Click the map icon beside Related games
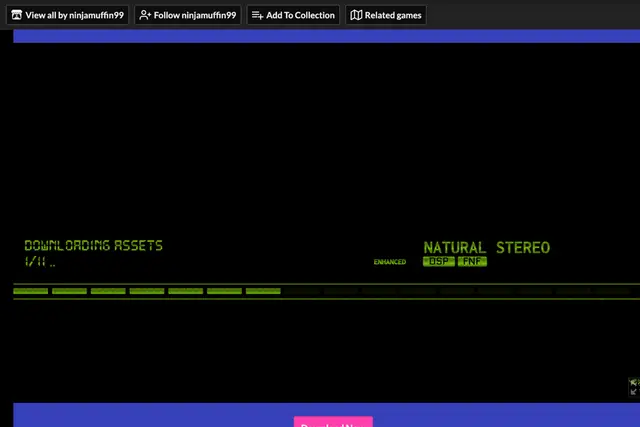Viewport: 640px width, 427px height. pyautogui.click(x=356, y=15)
